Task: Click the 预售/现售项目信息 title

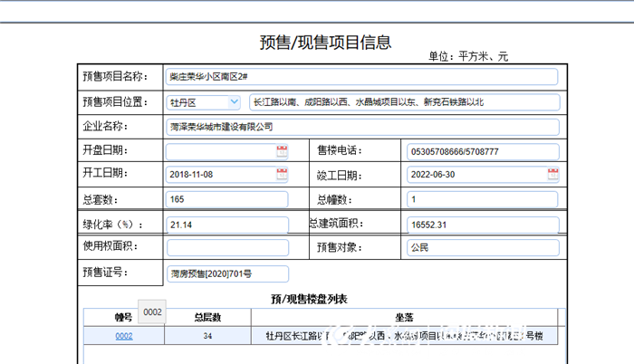Action: tap(325, 43)
